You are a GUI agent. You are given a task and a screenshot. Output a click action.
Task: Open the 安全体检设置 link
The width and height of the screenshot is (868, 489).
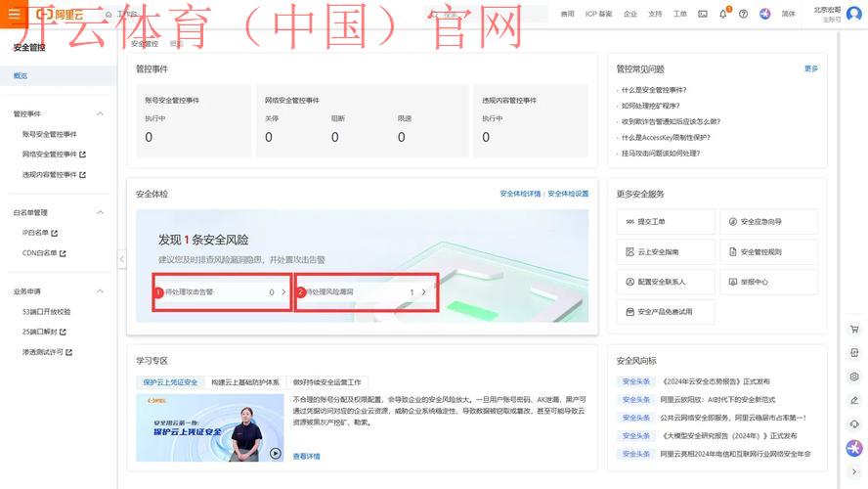coord(568,194)
